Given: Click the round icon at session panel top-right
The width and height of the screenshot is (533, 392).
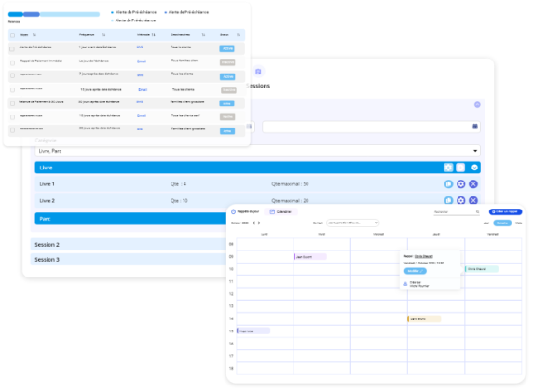Looking at the screenshot, I should (477, 104).
